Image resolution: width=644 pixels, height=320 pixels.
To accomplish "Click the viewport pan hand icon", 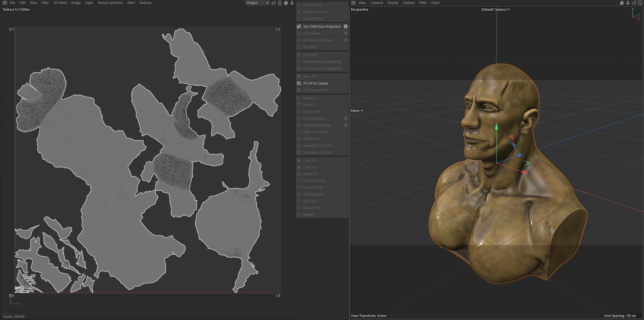I will [x=622, y=3].
